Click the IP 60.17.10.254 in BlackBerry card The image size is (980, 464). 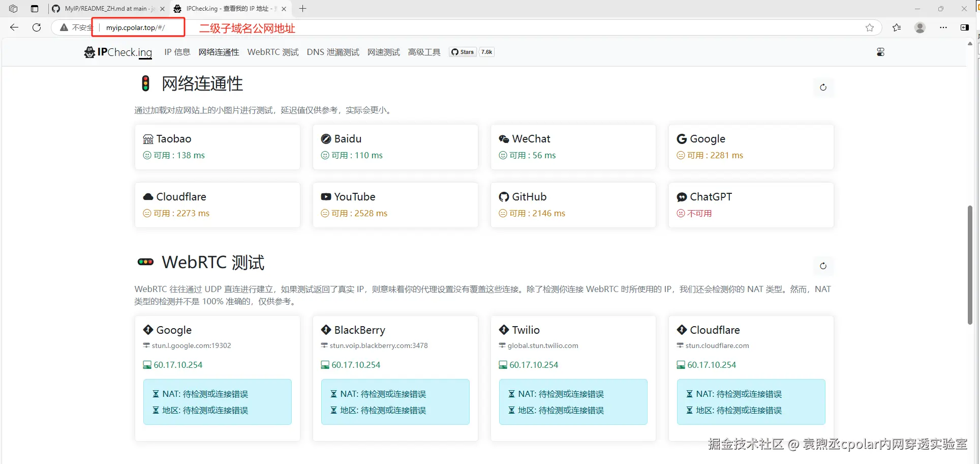click(356, 365)
